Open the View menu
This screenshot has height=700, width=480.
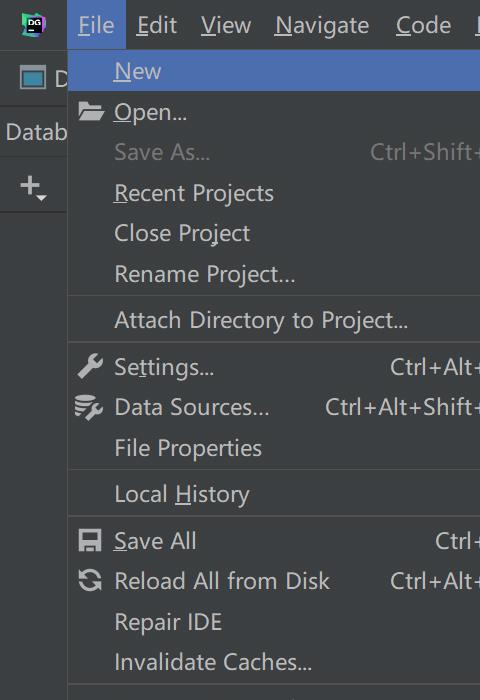(226, 25)
